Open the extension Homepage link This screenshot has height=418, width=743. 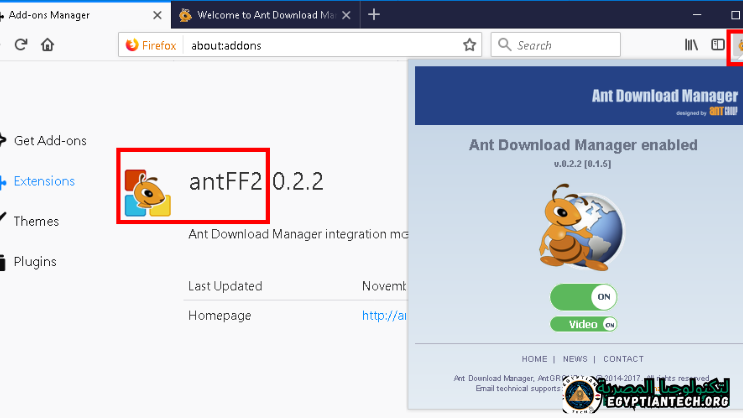(x=384, y=316)
